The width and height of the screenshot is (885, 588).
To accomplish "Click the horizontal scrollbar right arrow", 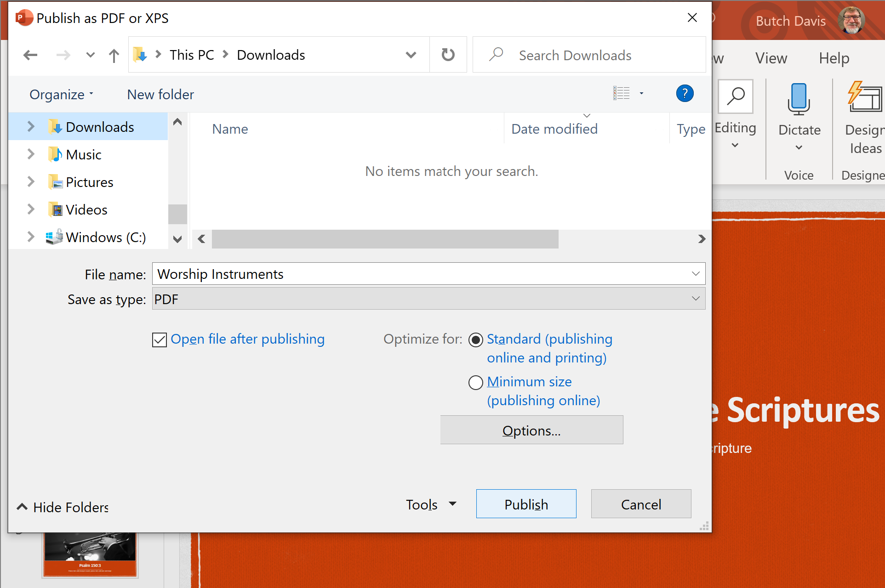I will pyautogui.click(x=702, y=239).
